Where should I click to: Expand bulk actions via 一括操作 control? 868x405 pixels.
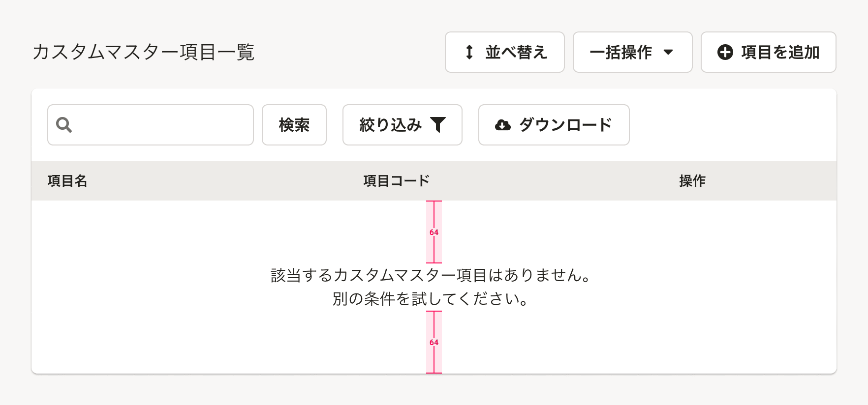(x=632, y=52)
